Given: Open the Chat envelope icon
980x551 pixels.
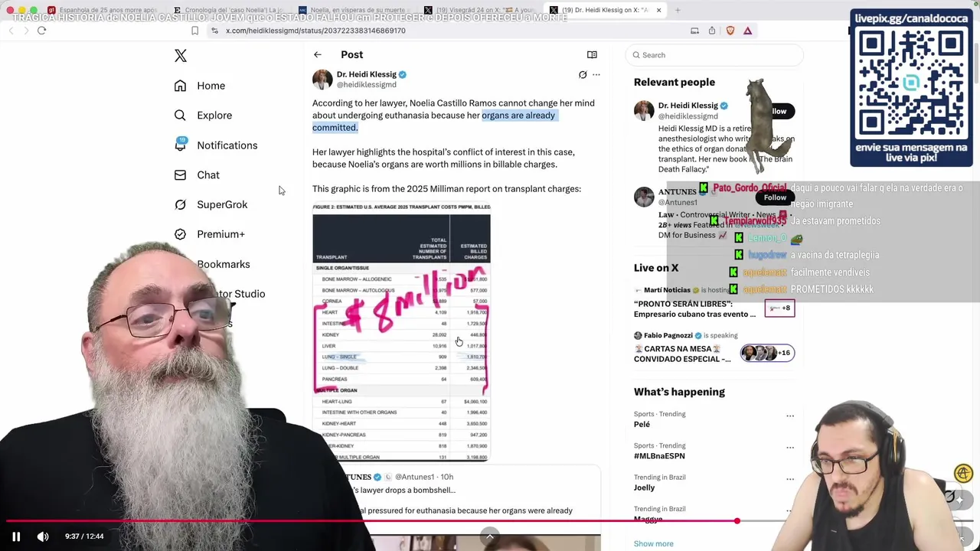Looking at the screenshot, I should pos(180,175).
